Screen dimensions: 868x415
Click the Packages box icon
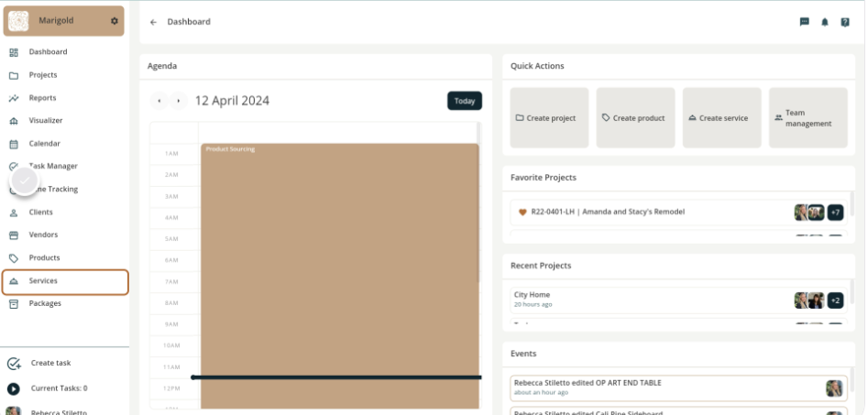14,304
